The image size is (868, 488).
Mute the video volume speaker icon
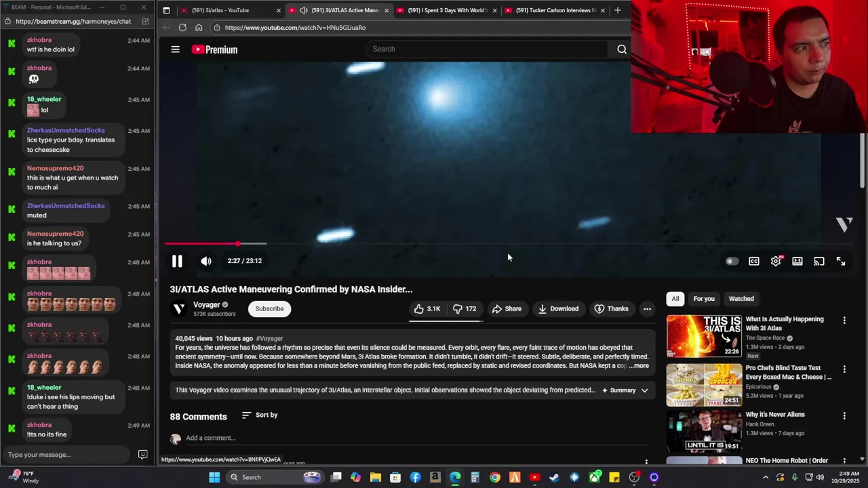tap(206, 261)
